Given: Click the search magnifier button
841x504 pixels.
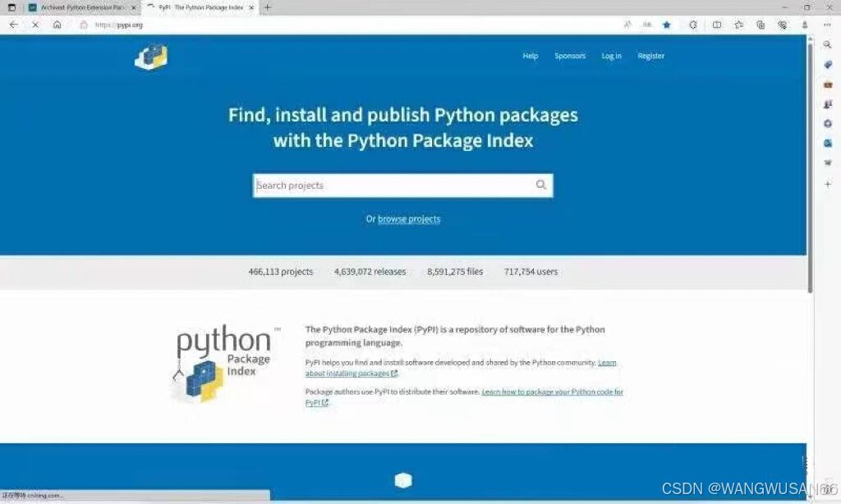Looking at the screenshot, I should click(x=541, y=185).
